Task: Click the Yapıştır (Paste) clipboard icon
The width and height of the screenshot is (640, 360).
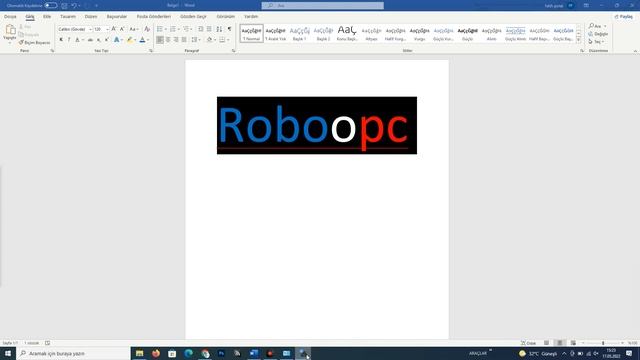Action: click(10, 30)
